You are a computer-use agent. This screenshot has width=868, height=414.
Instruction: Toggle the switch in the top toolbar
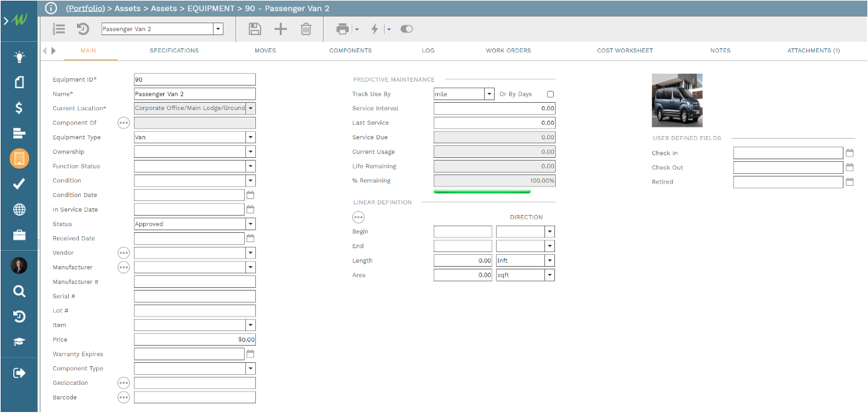[406, 29]
